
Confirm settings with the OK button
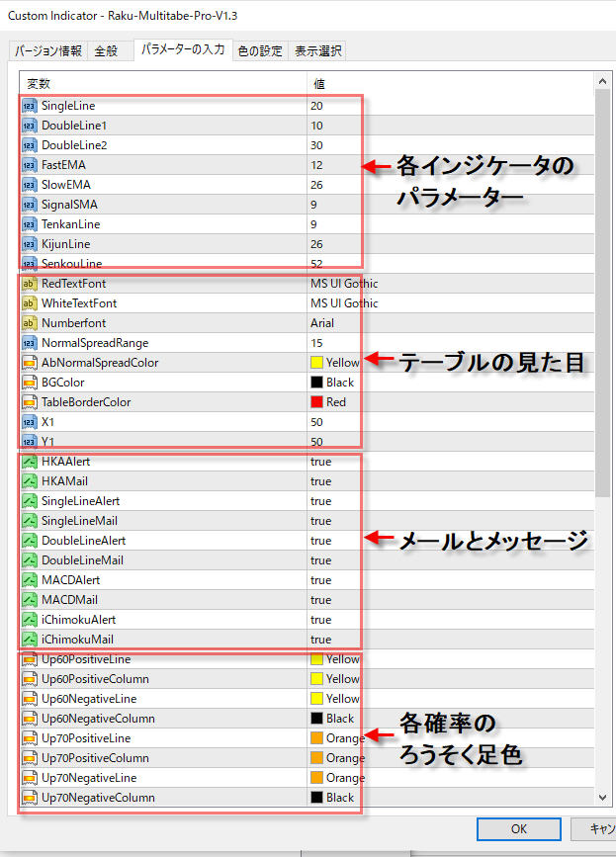[x=519, y=829]
